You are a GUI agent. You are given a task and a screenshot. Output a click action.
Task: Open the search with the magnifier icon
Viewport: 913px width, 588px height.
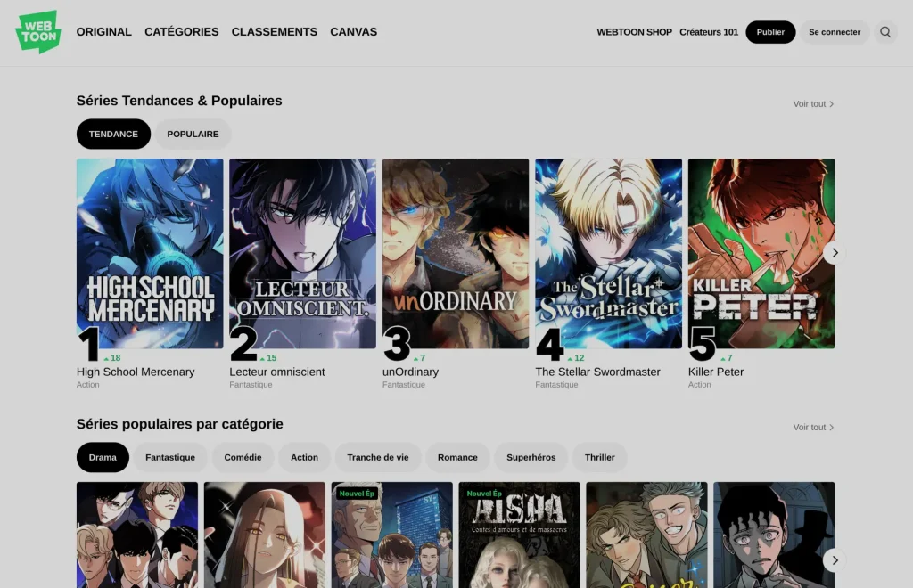pyautogui.click(x=885, y=32)
